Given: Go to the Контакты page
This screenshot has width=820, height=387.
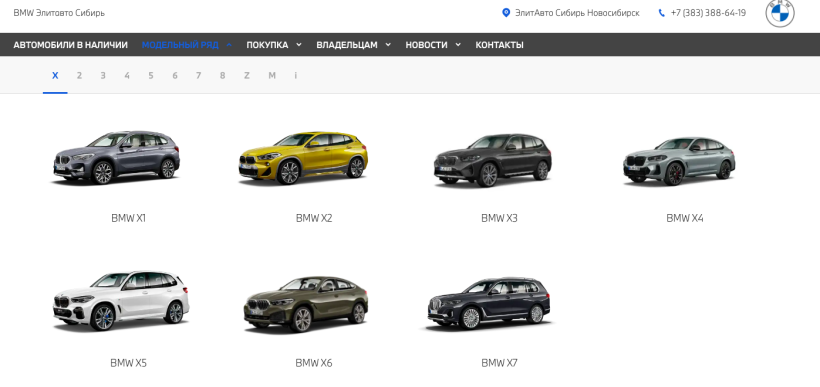Looking at the screenshot, I should pos(499,45).
